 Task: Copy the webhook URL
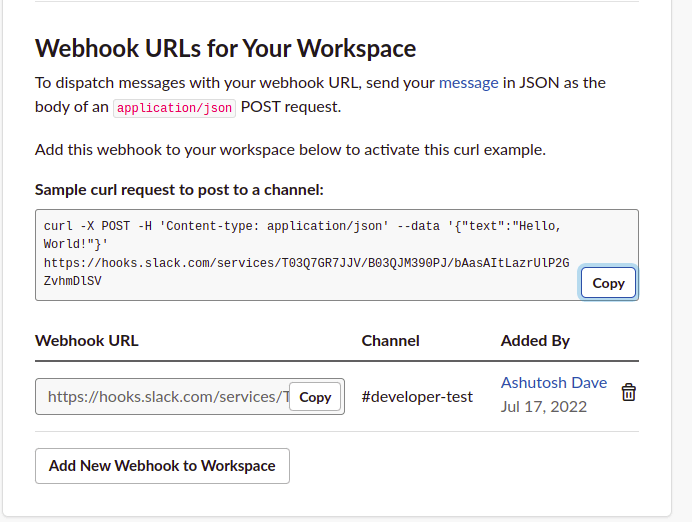[315, 397]
